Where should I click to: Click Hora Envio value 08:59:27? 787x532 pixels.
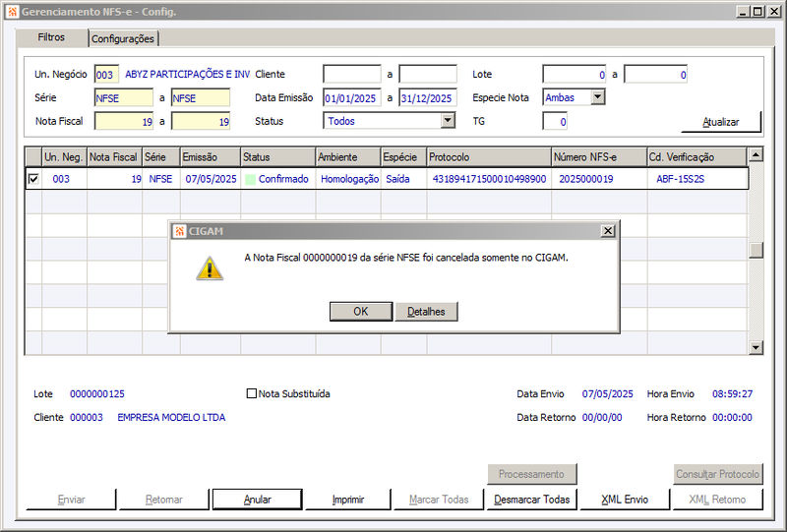732,394
